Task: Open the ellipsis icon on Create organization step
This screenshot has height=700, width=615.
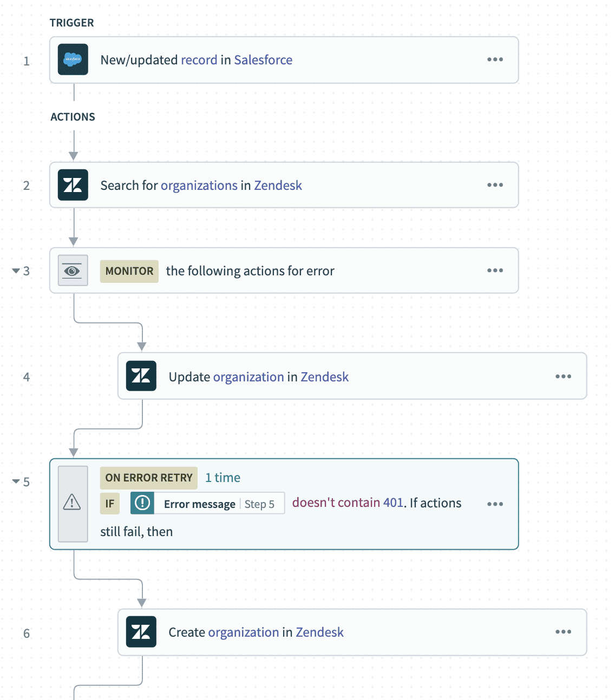Action: point(563,631)
